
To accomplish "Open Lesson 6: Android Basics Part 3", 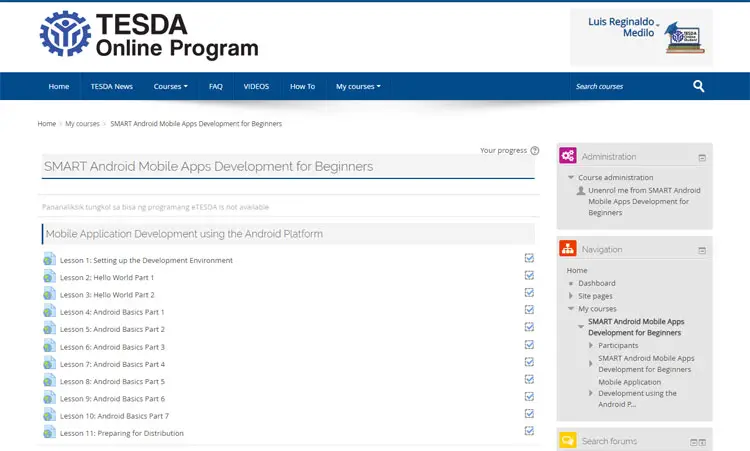I will (x=112, y=347).
